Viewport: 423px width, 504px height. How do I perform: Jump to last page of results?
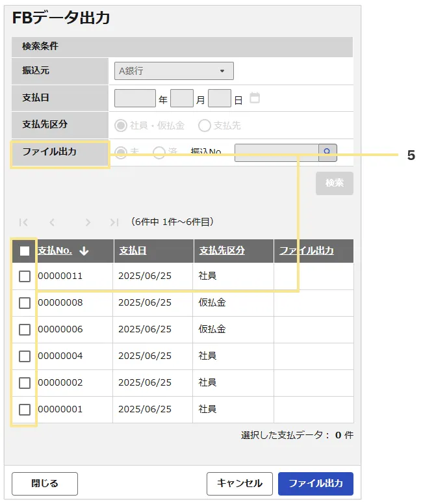114,222
